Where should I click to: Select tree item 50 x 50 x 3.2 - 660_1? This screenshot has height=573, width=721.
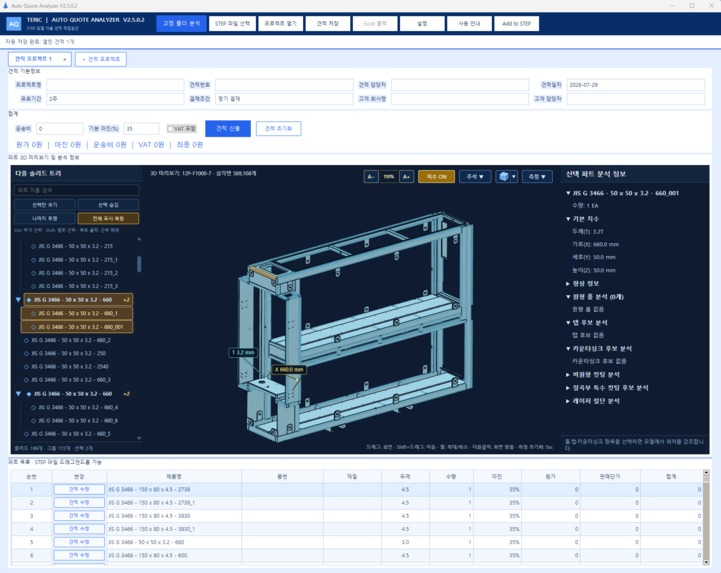[x=77, y=313]
